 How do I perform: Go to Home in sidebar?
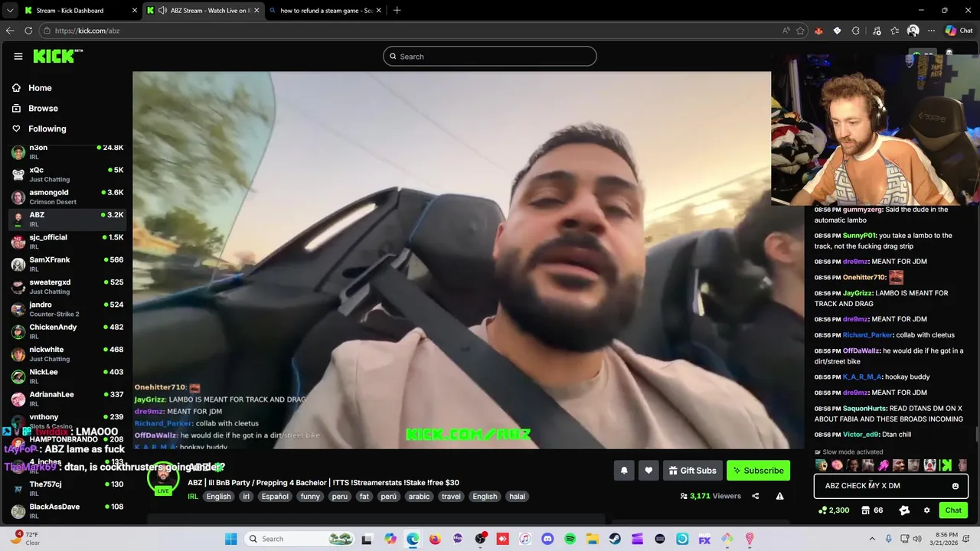coord(32,88)
